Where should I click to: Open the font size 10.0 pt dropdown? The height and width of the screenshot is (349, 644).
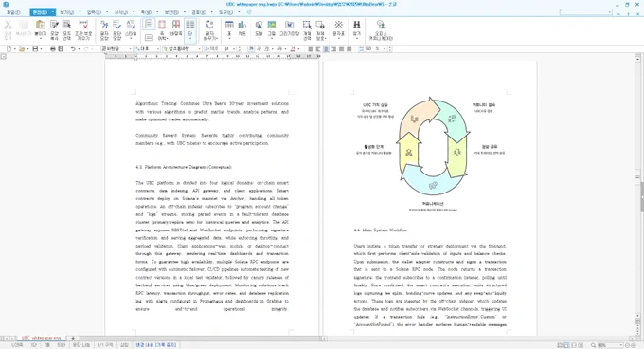click(x=235, y=49)
